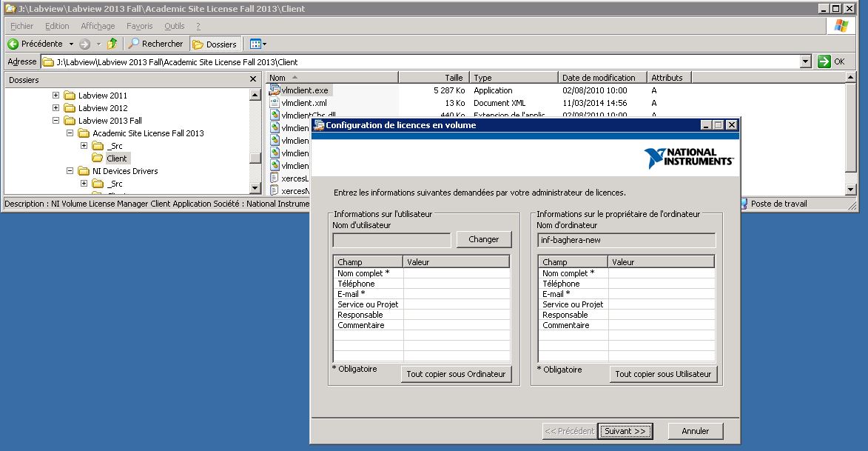Expand _Src under Academic Site License
Screen dimensions: 868x451
84,146
